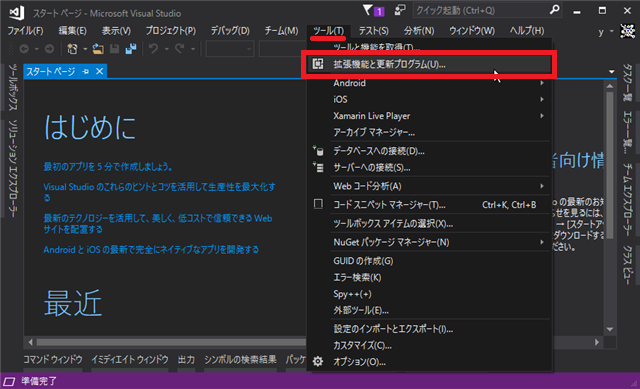
Task: Close the スタート ページ tab
Action: click(x=99, y=71)
